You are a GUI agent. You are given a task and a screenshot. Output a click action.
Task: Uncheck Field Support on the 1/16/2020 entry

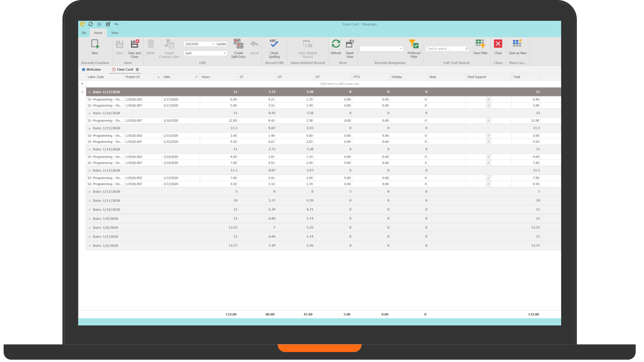coord(489,121)
